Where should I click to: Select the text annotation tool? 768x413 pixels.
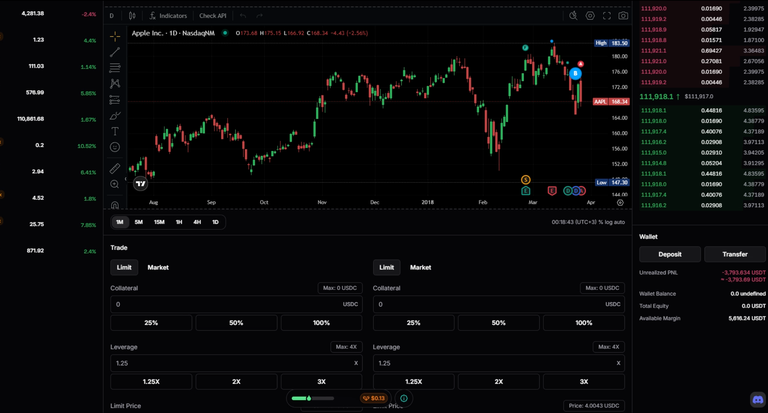[115, 131]
